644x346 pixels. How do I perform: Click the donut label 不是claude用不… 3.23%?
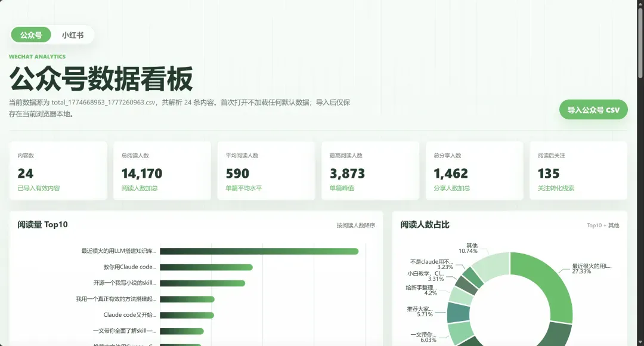432,264
